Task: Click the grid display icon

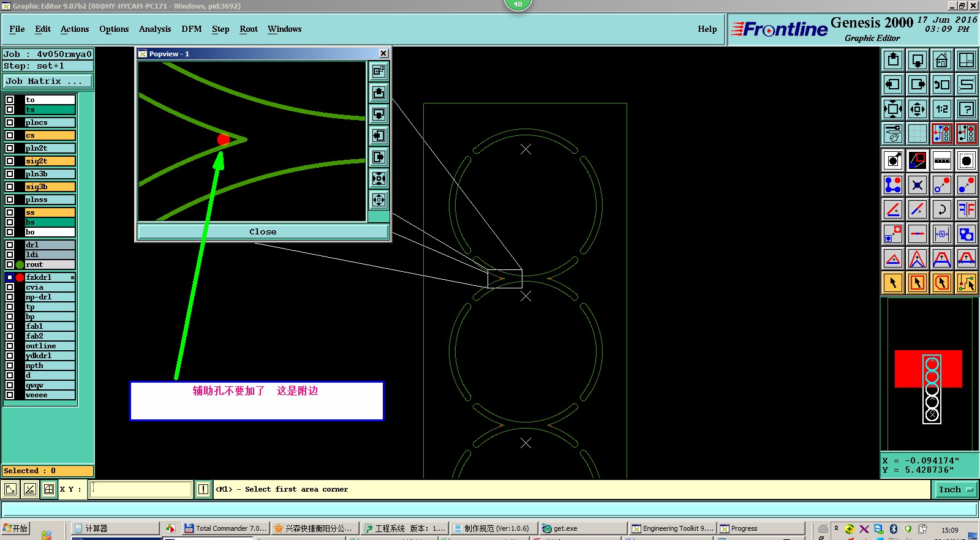Action: click(x=918, y=133)
